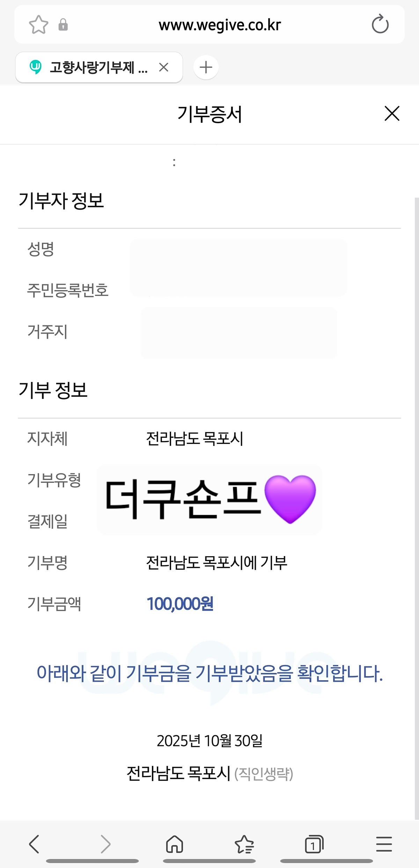Go back with the browser back arrow

34,844
